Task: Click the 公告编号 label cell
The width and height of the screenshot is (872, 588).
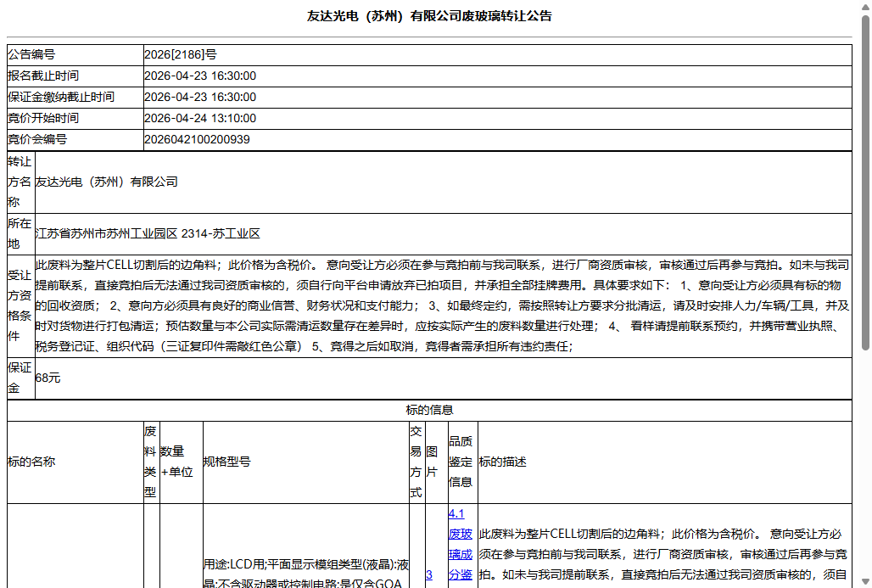Action: pyautogui.click(x=75, y=54)
